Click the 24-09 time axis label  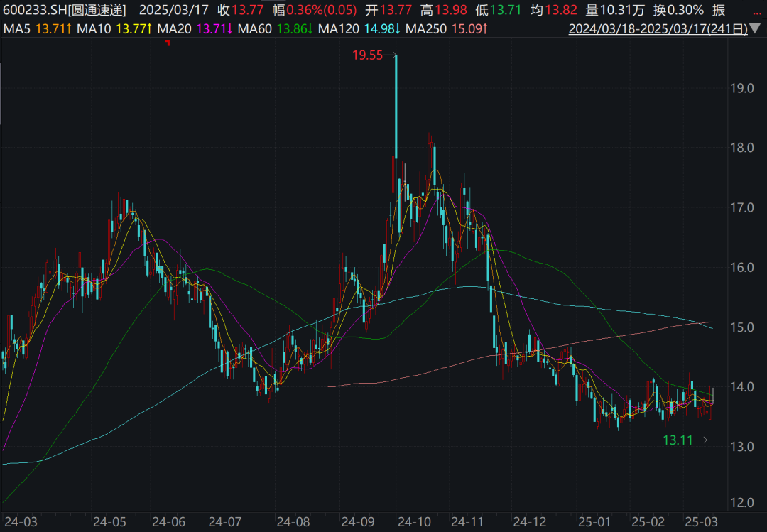pos(357,522)
